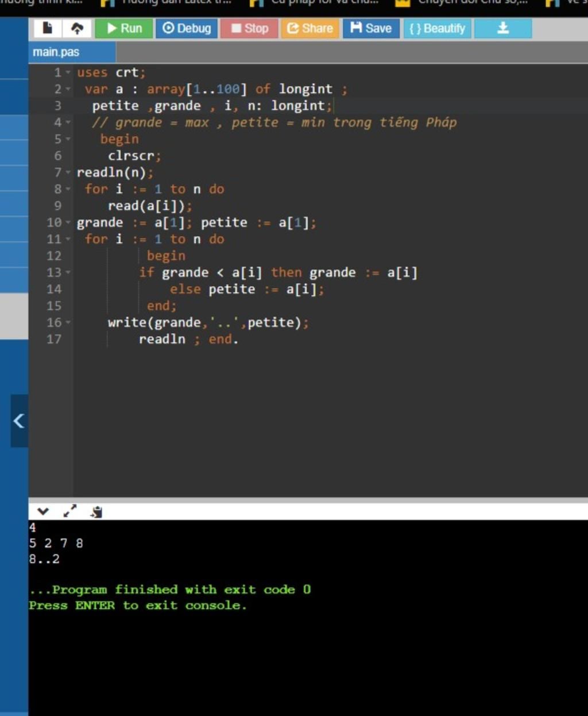Expand the console to full screen
The height and width of the screenshot is (716, 588).
tap(70, 511)
